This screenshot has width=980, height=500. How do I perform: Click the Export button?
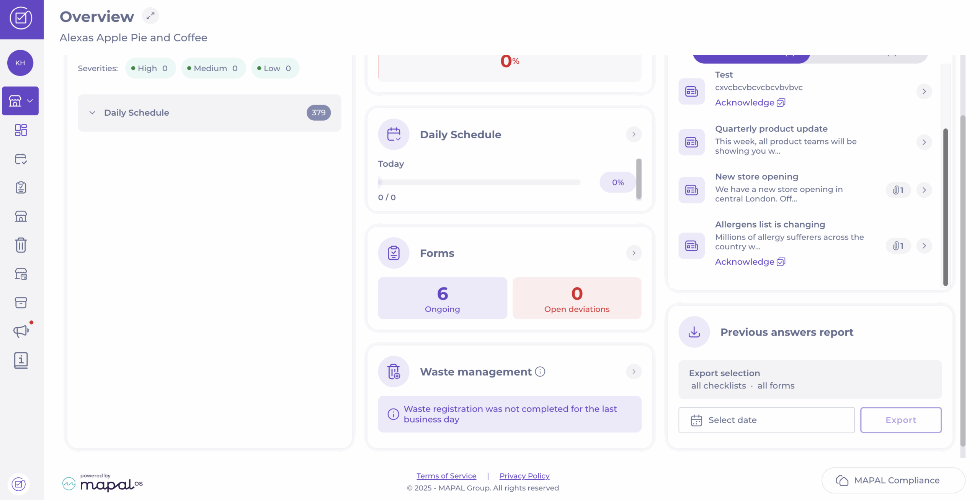[900, 420]
